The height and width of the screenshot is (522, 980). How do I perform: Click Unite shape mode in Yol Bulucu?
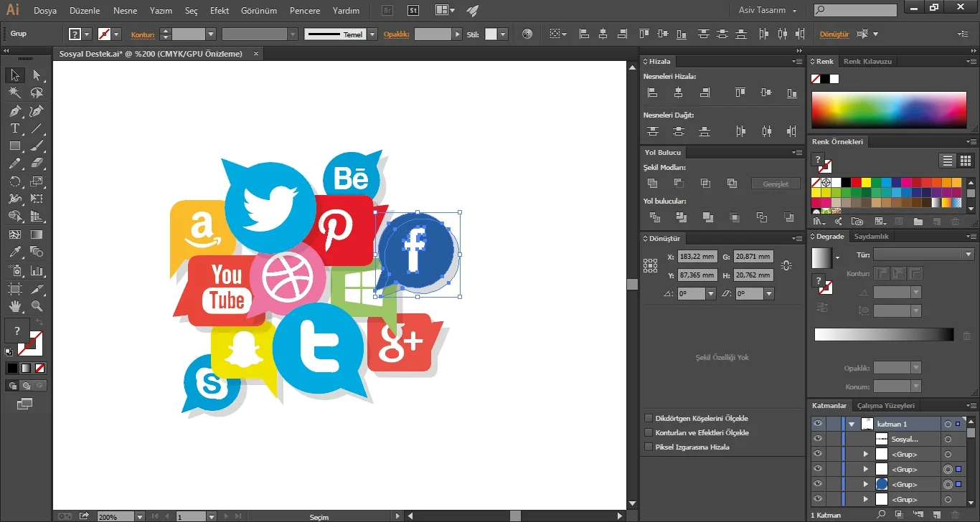point(652,184)
